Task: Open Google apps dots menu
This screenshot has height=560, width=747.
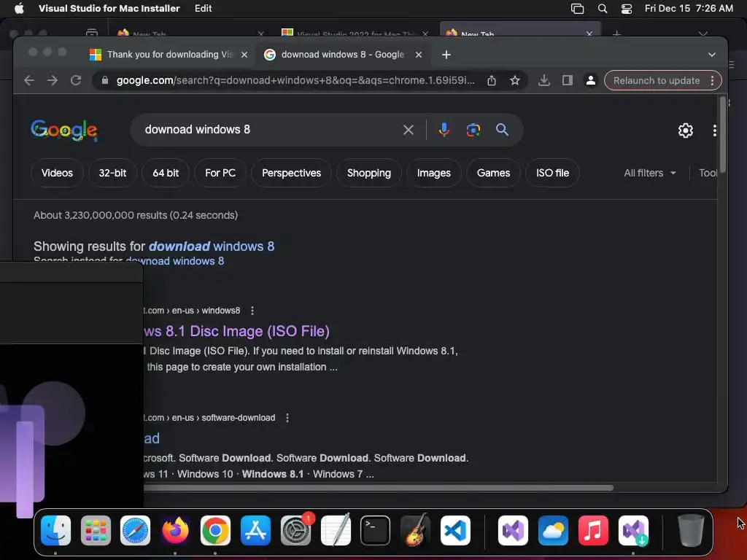Action: point(715,131)
